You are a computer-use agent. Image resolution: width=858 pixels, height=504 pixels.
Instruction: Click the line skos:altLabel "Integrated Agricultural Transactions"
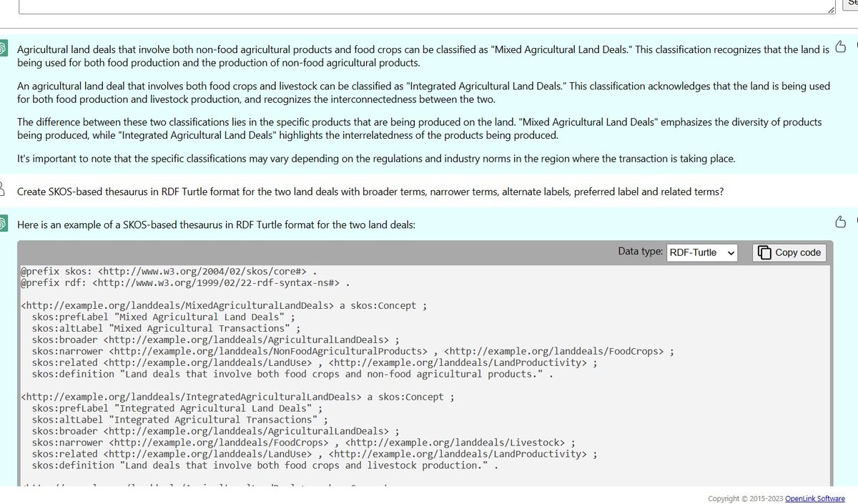(x=179, y=420)
